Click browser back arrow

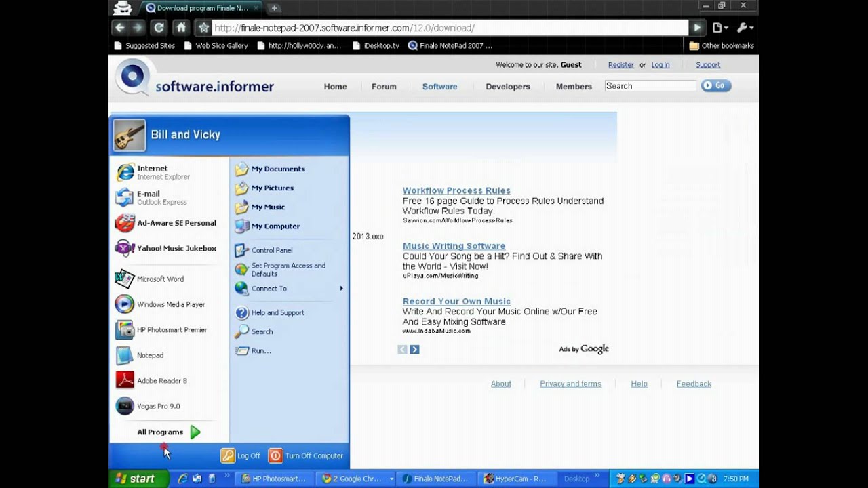pos(120,28)
